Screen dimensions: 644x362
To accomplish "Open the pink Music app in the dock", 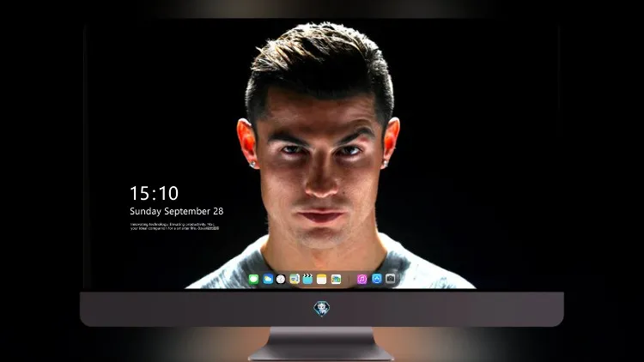I will tap(361, 279).
